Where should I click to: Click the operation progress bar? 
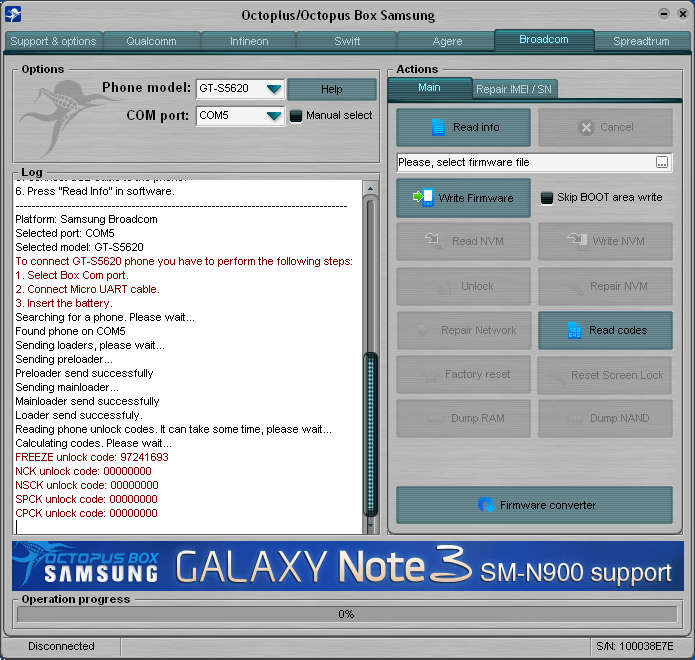pos(346,614)
